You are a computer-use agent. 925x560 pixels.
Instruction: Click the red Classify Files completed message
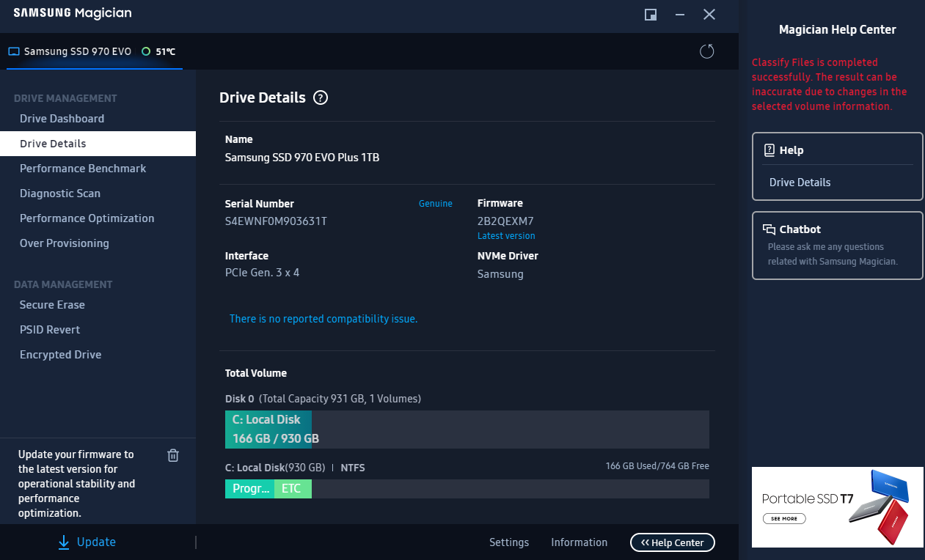830,84
